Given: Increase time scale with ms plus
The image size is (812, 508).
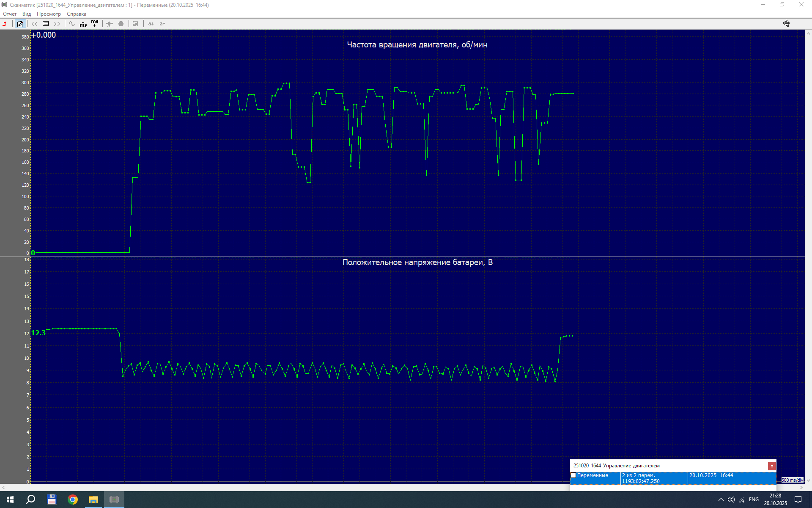Looking at the screenshot, I should (x=95, y=23).
